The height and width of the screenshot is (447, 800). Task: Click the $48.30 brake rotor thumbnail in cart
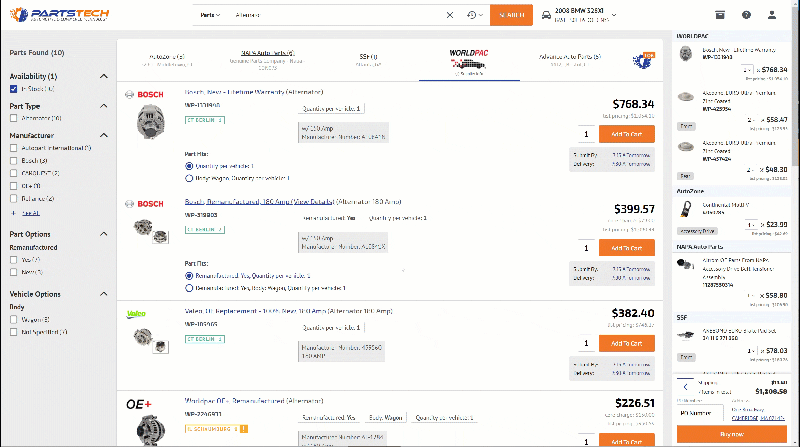click(686, 146)
